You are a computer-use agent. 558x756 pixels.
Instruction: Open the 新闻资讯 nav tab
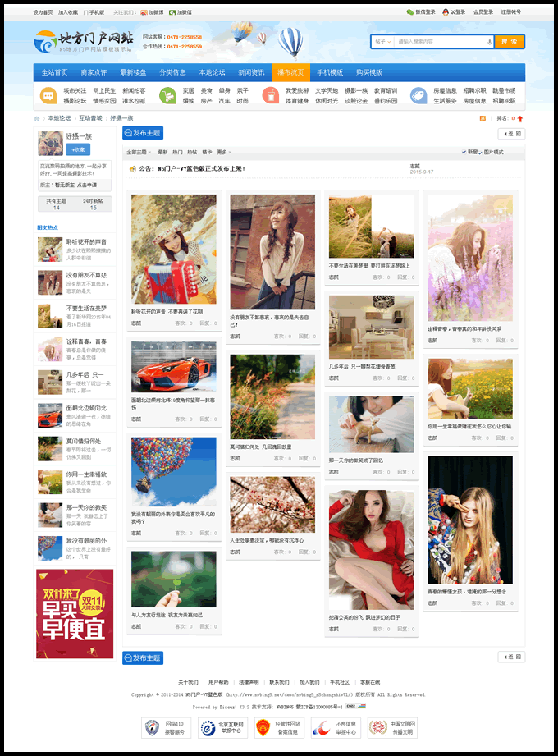point(252,72)
